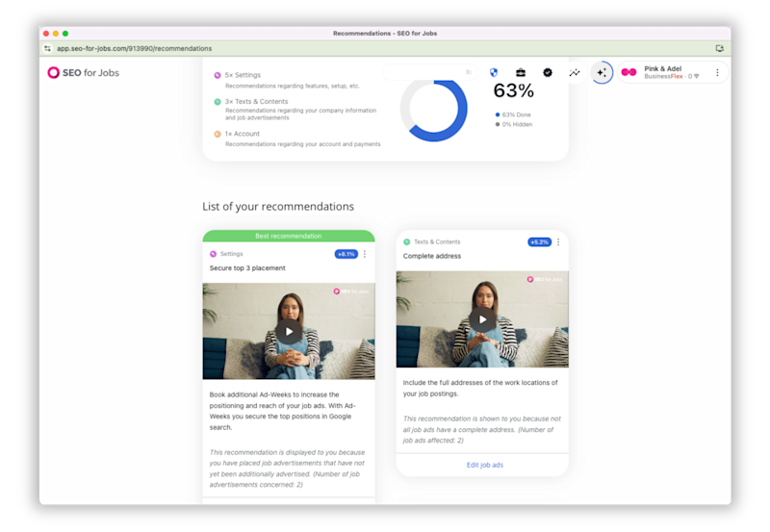The width and height of the screenshot is (770, 532).
Task: Click the 'Complete address' card title
Action: click(431, 256)
